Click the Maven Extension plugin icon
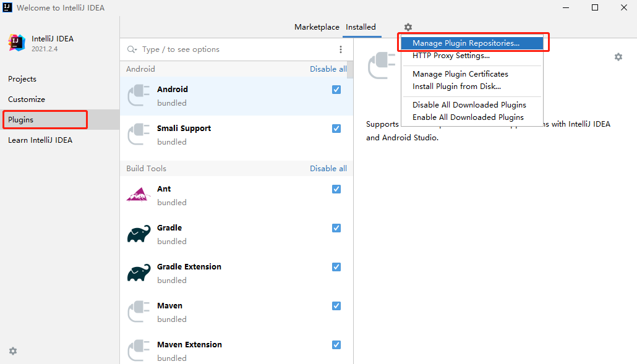Image resolution: width=637 pixels, height=364 pixels. tap(139, 350)
